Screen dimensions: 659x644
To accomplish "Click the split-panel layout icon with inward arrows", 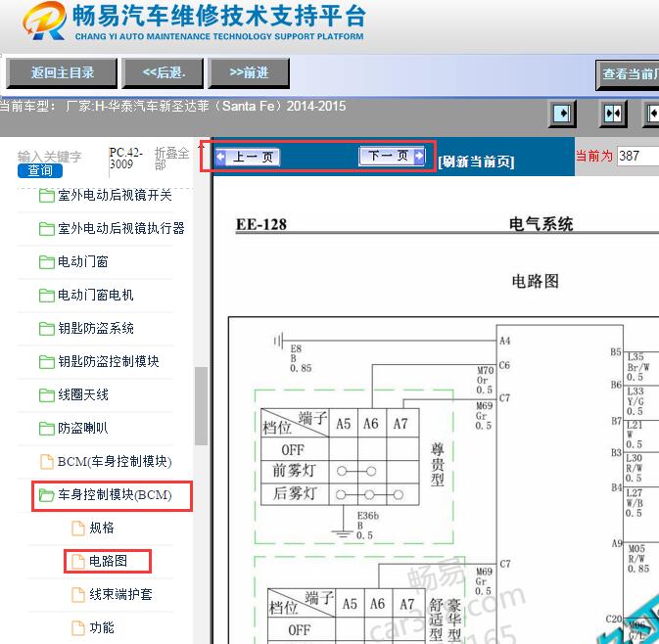I will tap(613, 114).
